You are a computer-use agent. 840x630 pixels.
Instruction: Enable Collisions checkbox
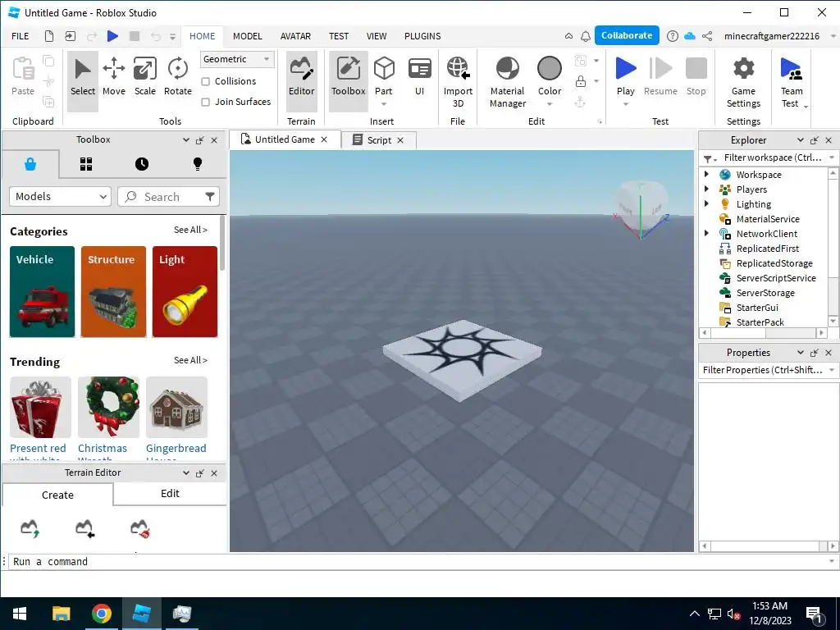coord(205,81)
